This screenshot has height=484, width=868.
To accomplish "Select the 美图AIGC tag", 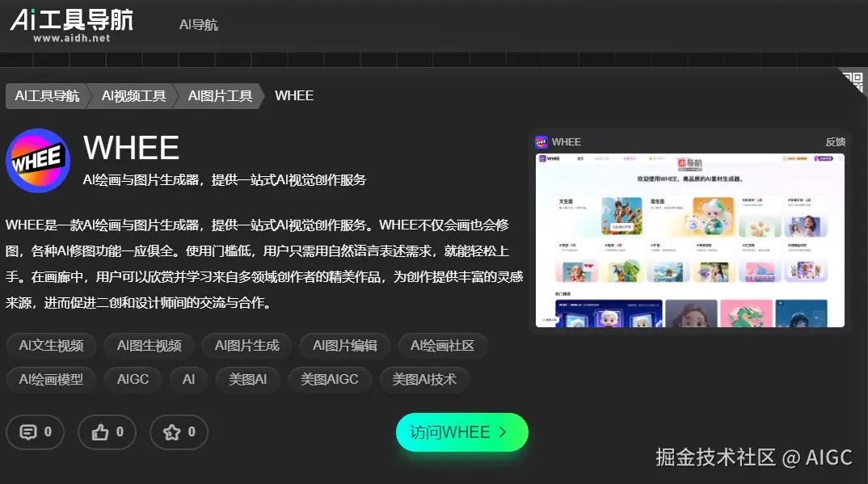I will 330,380.
